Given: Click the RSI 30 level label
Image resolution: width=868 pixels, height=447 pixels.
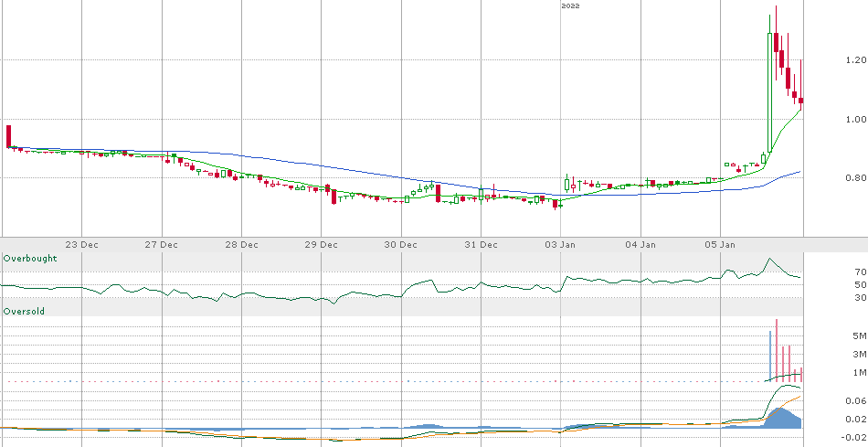Looking at the screenshot, I should click(861, 298).
